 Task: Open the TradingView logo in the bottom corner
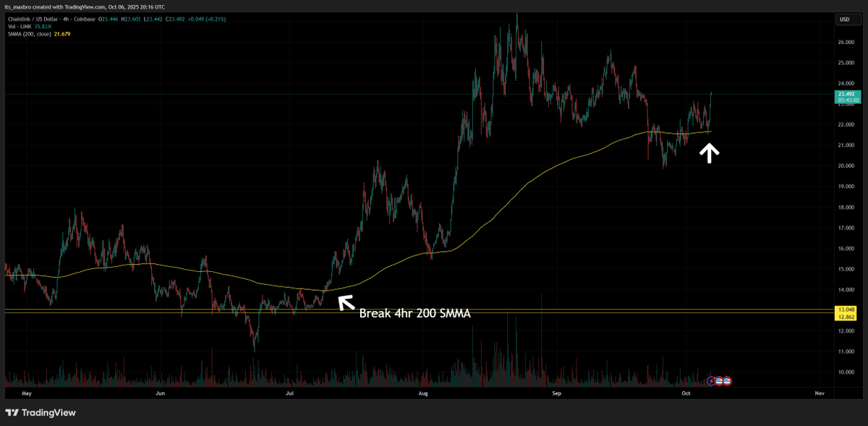tap(40, 413)
